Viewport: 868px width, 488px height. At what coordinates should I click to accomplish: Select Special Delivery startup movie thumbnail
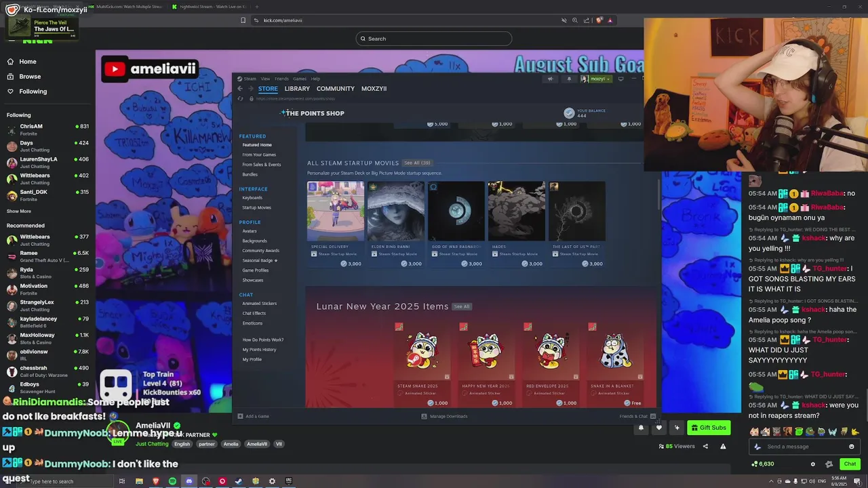335,211
